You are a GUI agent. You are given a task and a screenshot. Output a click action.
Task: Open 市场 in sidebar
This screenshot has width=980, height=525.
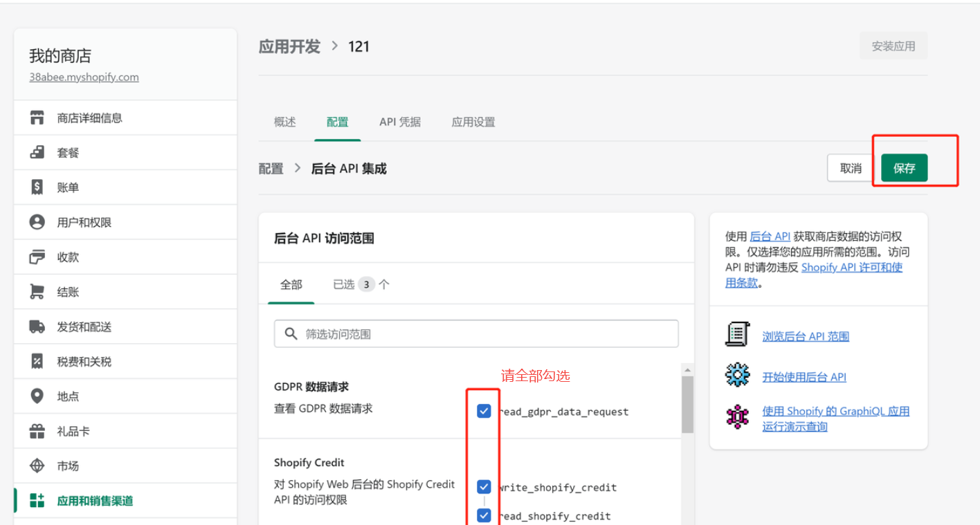point(125,466)
